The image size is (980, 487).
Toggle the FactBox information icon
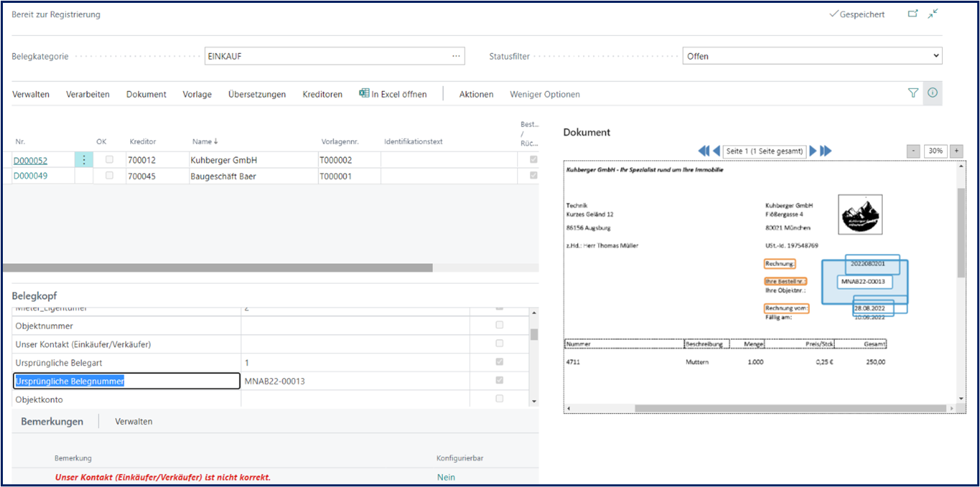pos(933,93)
